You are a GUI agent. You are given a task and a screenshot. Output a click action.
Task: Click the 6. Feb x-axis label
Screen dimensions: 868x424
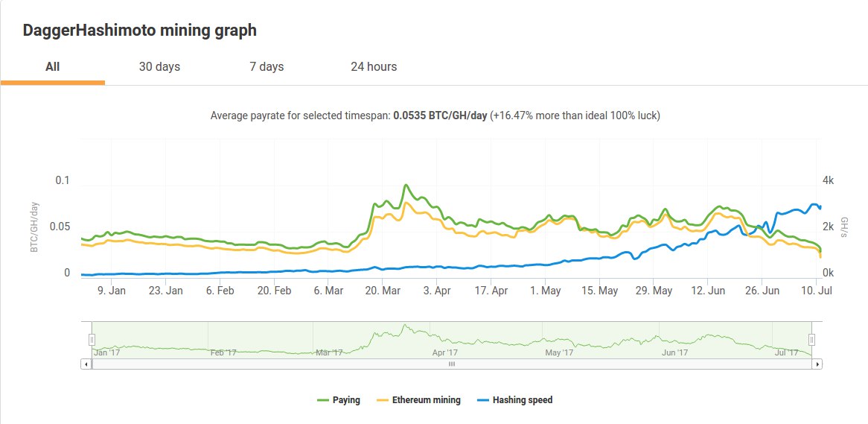click(220, 290)
